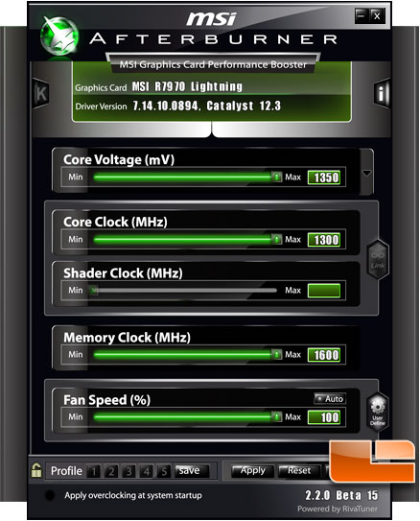Select profile slot 5
Screen dimensions: 420x521
click(x=164, y=471)
